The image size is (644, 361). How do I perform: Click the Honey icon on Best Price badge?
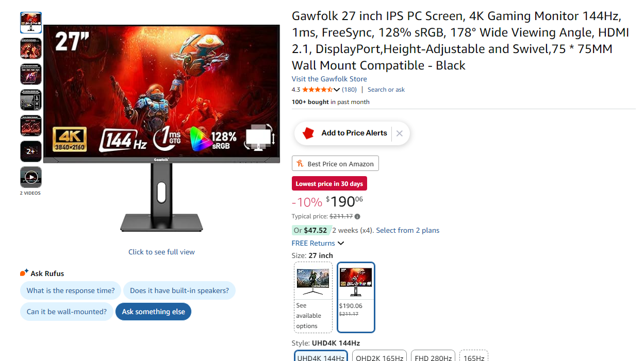(300, 164)
